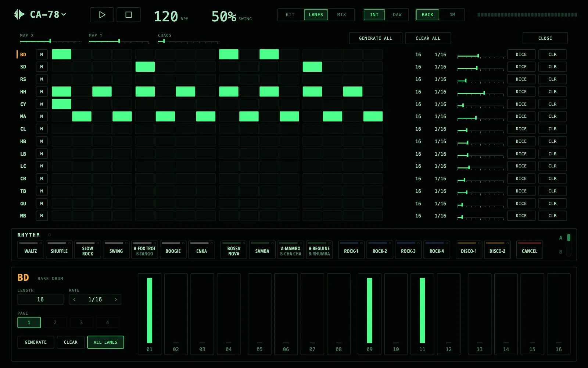Select DAW sync mode
Image resolution: width=588 pixels, height=368 pixels.
(397, 15)
